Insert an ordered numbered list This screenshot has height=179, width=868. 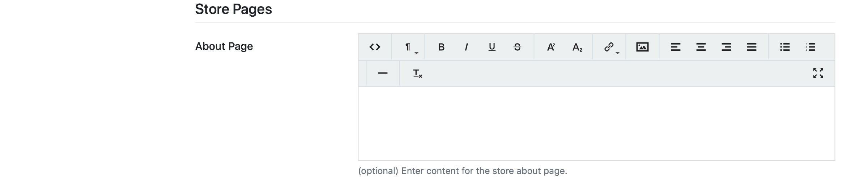(x=810, y=47)
